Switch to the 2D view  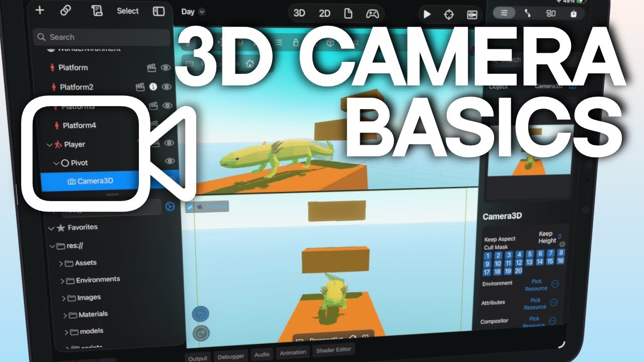pos(325,14)
